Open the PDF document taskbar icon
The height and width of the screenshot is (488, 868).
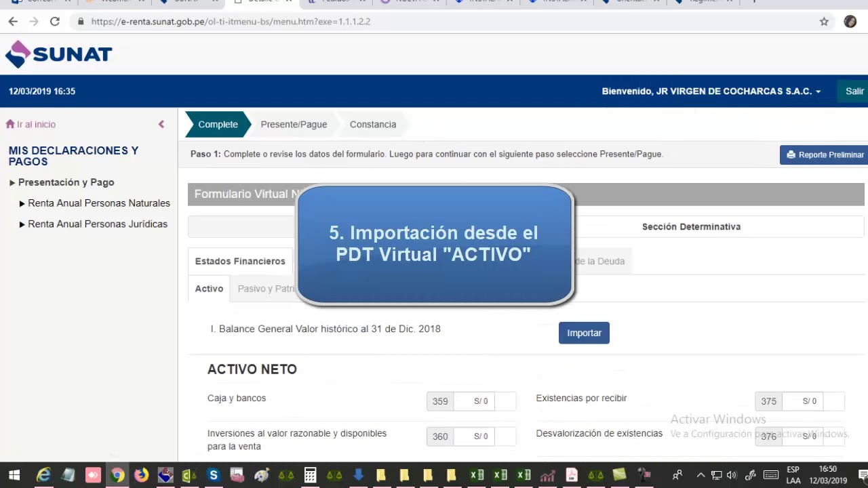pyautogui.click(x=572, y=475)
